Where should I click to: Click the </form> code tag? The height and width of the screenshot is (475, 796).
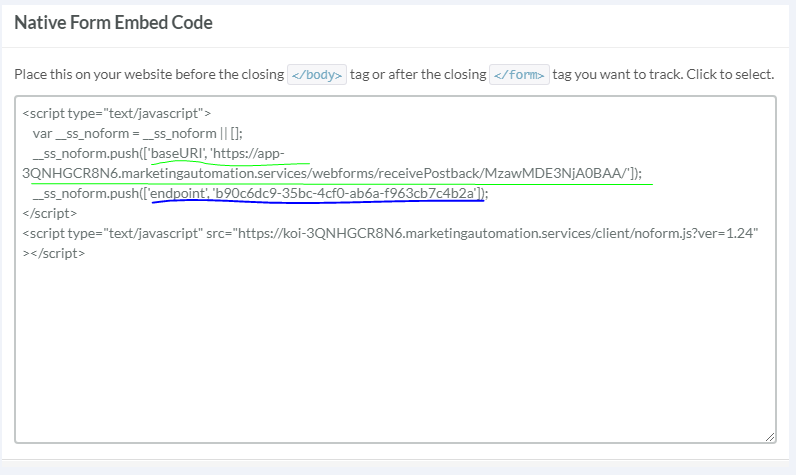(x=519, y=75)
